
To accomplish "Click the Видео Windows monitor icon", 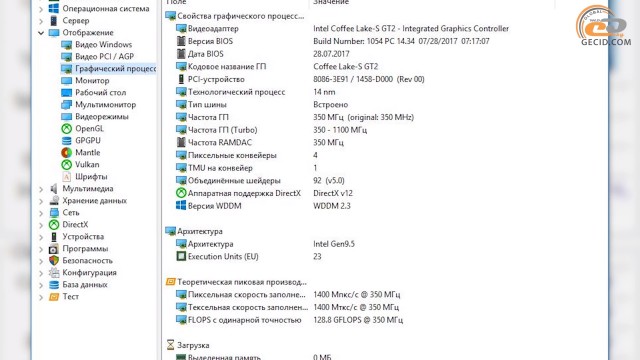I will [x=67, y=44].
